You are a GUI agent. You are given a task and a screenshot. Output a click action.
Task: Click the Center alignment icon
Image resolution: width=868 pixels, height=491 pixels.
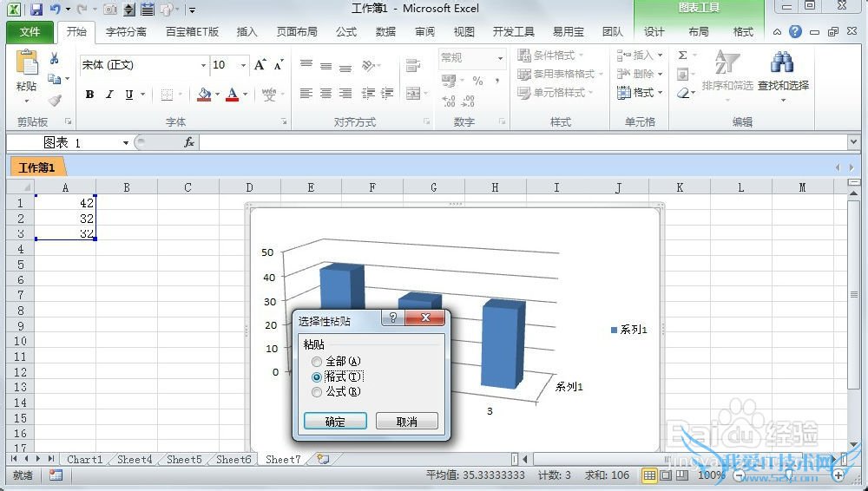pyautogui.click(x=326, y=93)
